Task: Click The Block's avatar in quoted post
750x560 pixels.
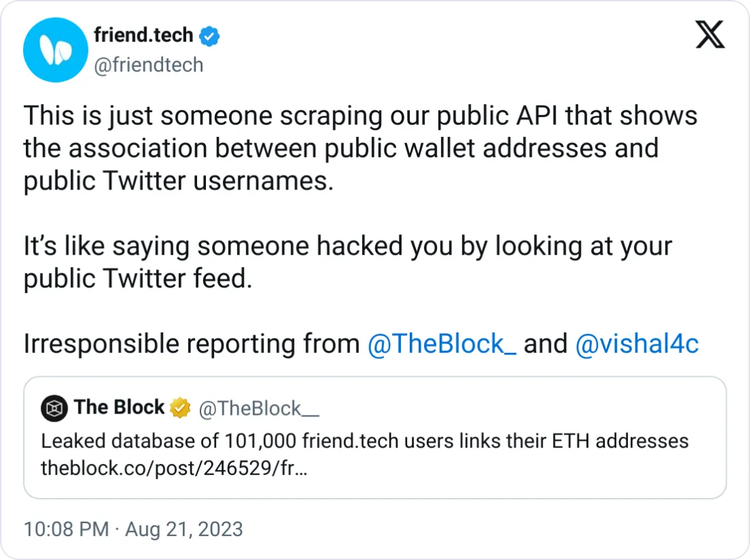Action: 54,408
